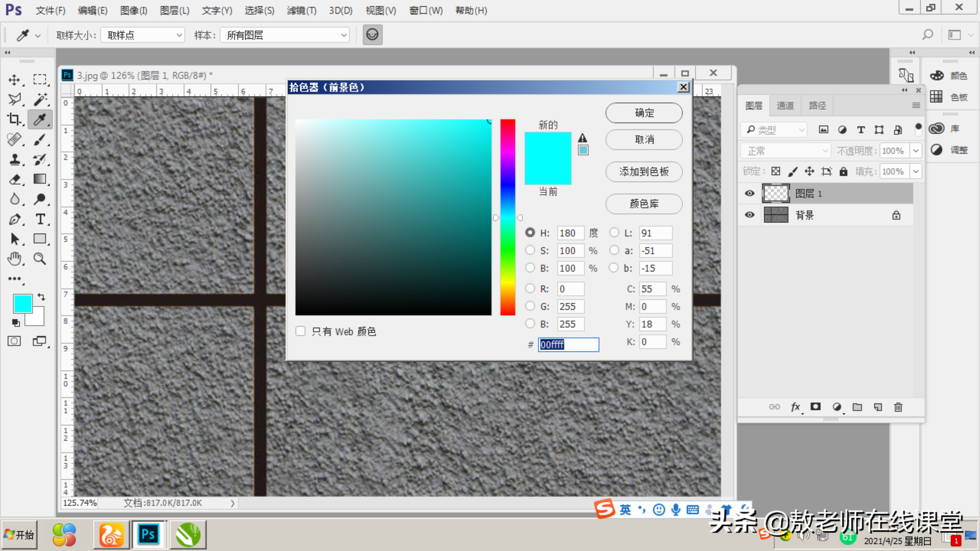
Task: Swap foreground and background colors
Action: coord(41,297)
